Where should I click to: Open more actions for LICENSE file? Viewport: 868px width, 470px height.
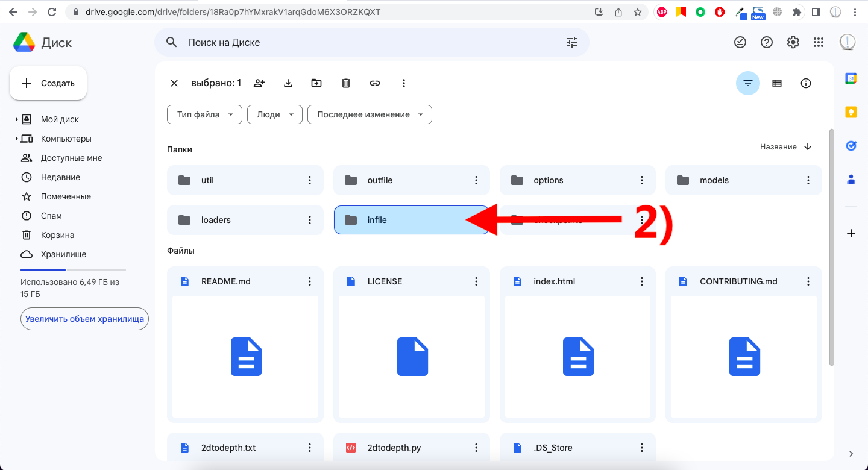[476, 281]
